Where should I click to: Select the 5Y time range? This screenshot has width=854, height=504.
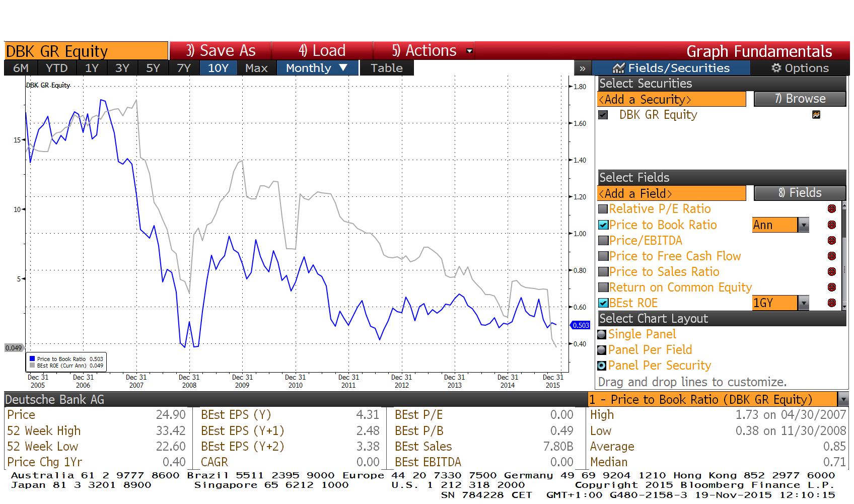click(153, 68)
